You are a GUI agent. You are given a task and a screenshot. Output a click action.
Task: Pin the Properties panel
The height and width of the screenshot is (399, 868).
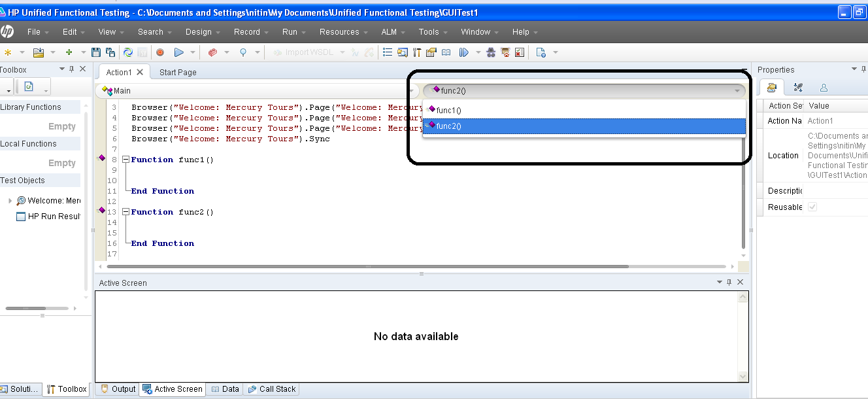863,69
